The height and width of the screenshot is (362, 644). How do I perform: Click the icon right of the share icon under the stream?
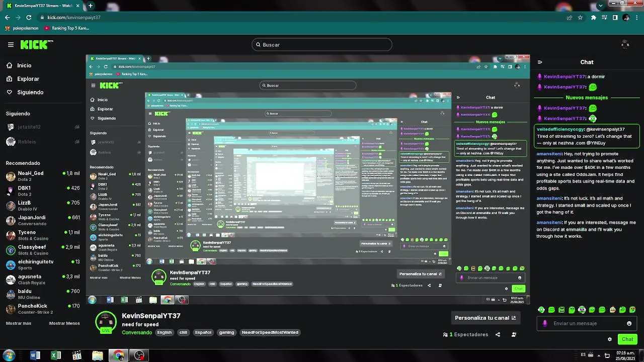[x=514, y=334]
